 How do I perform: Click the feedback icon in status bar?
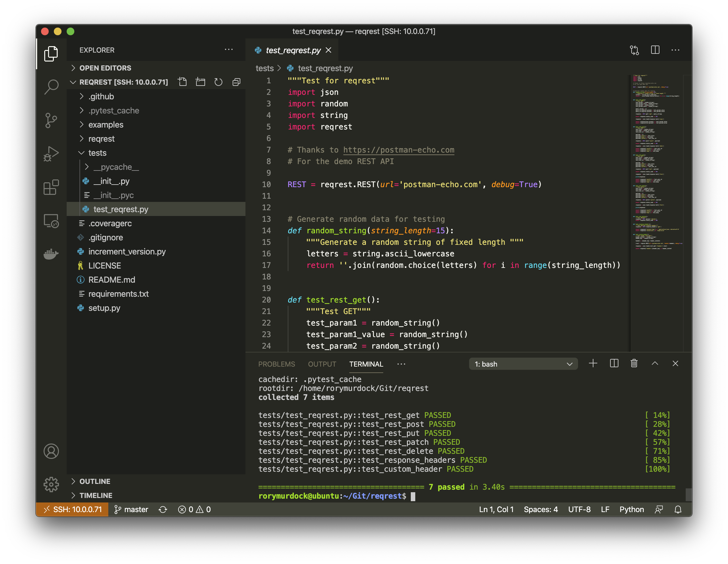[659, 509]
